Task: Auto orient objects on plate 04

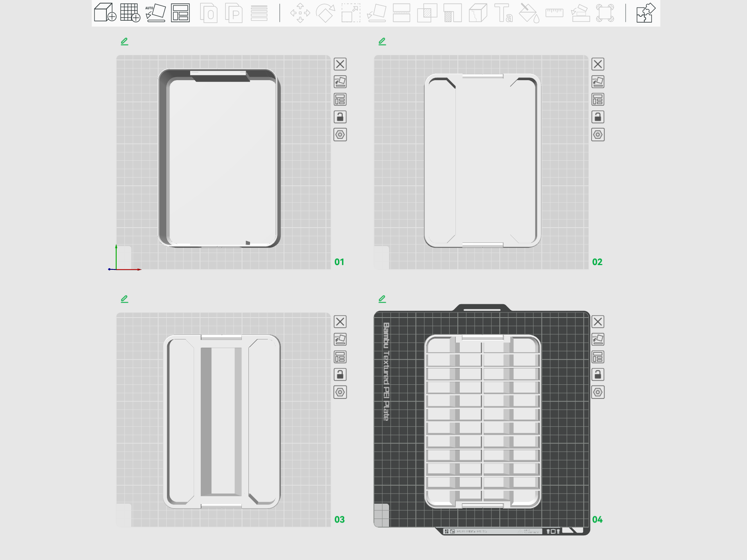Action: (598, 339)
